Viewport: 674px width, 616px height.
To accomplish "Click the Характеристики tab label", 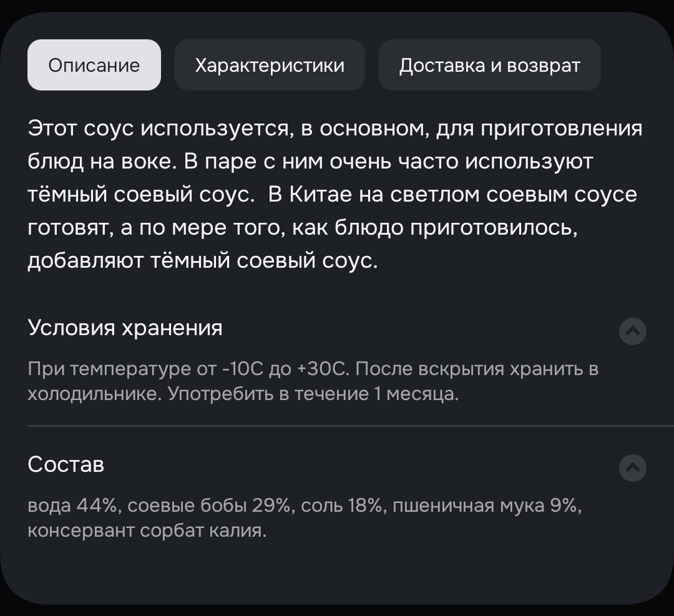I will click(270, 64).
